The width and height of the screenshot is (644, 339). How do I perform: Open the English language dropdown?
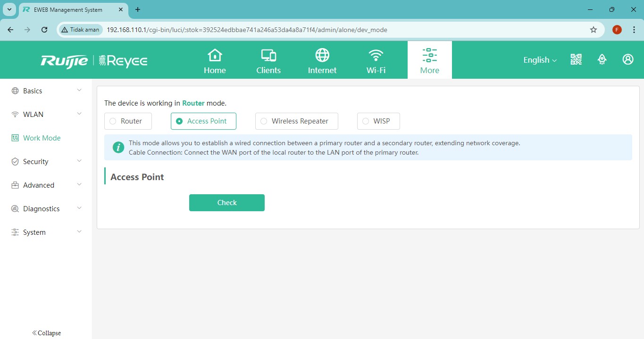pyautogui.click(x=540, y=60)
